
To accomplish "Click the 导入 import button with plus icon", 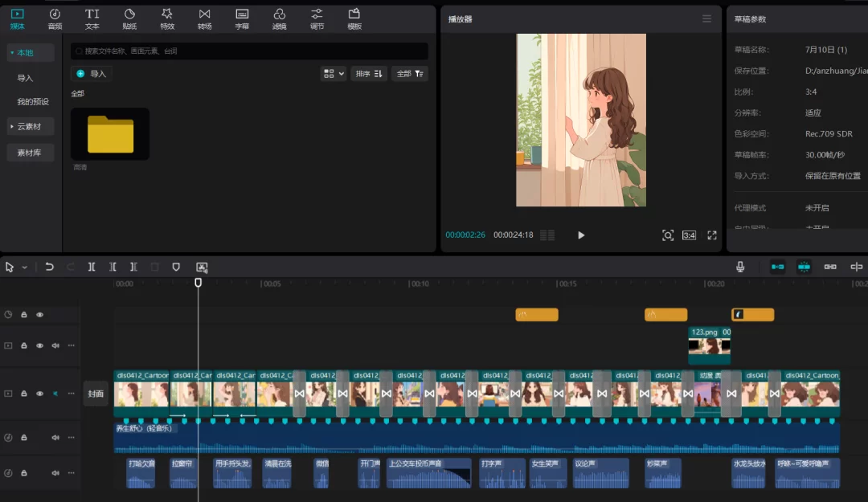I will pyautogui.click(x=92, y=74).
